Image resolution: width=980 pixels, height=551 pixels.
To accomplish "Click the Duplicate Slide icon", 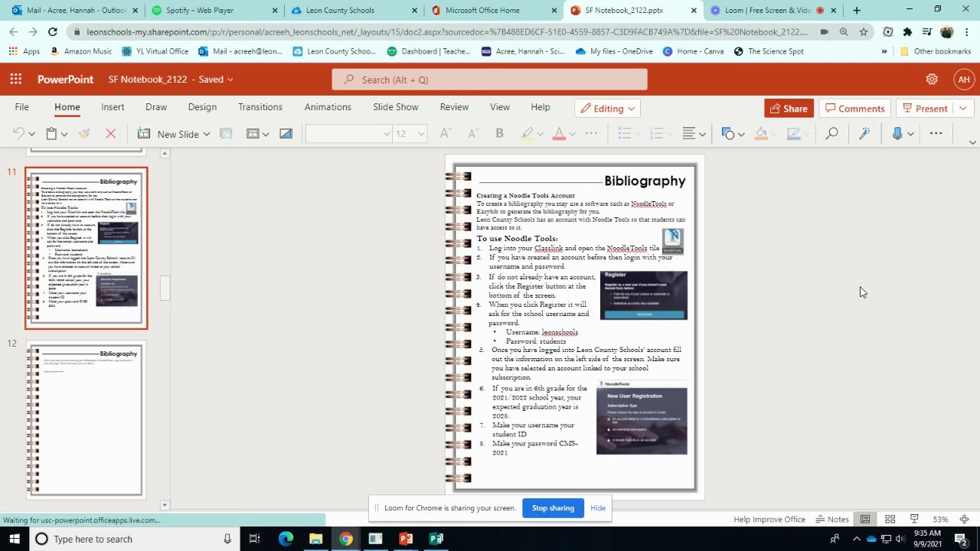I will 226,134.
